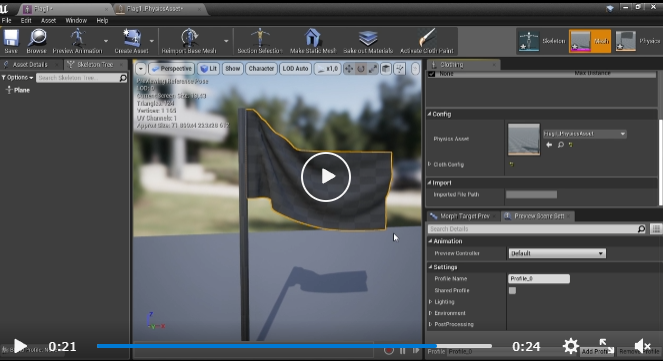Screen dimensions: 663x361
Task: Click the Bake out Materials icon
Action: [x=368, y=38]
